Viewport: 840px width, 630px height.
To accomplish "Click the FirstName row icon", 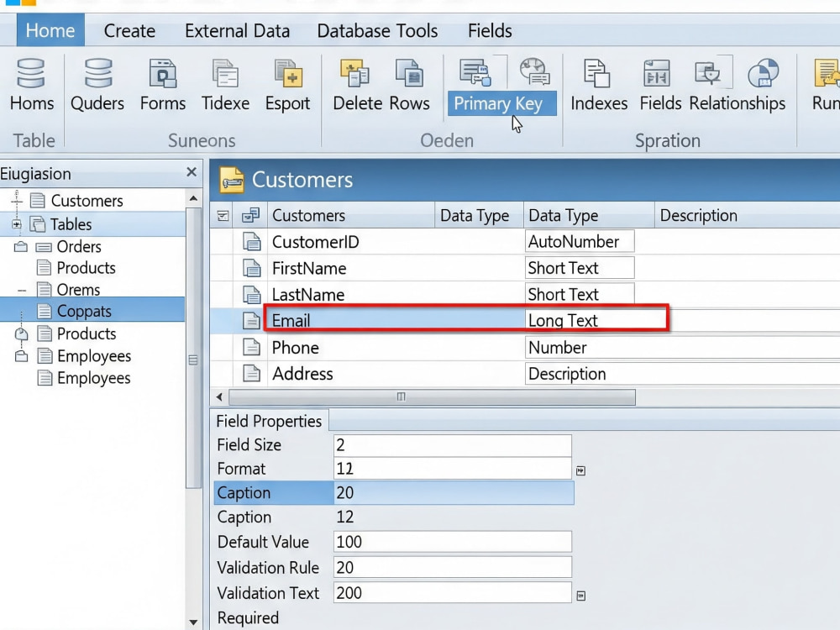I will (x=251, y=268).
